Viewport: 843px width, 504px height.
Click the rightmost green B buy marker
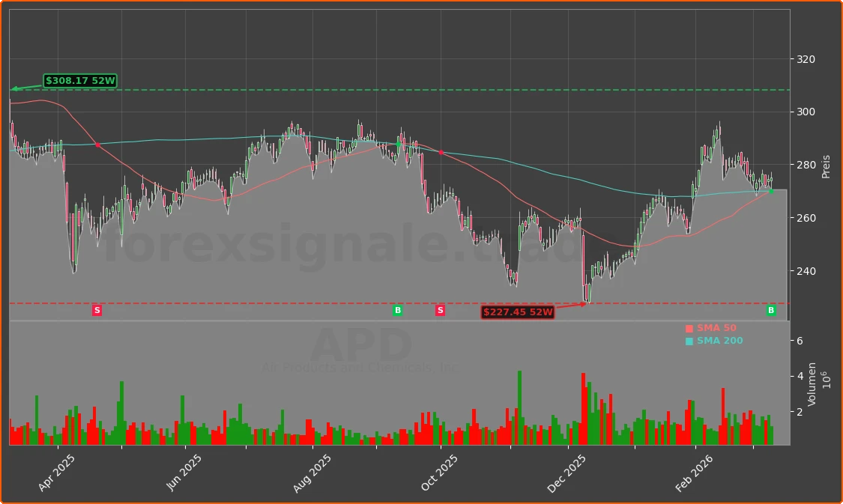coord(771,310)
